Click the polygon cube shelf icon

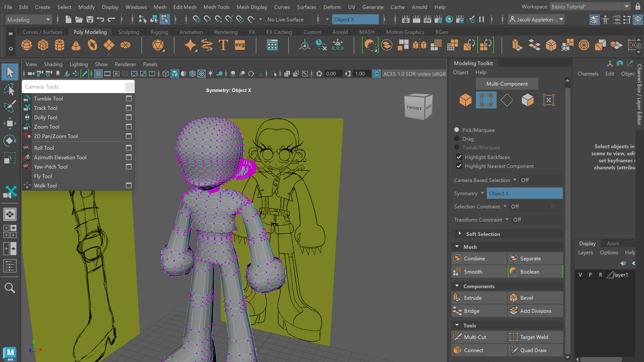(x=43, y=45)
